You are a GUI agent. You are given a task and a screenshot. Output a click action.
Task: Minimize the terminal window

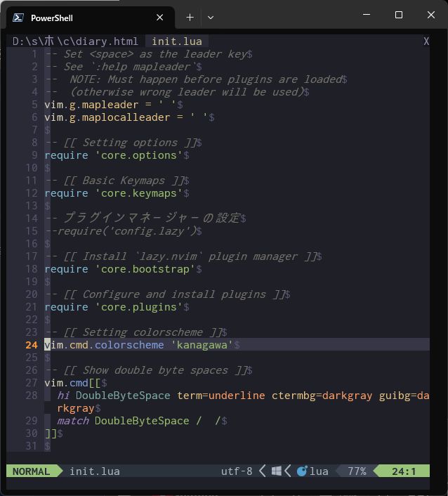(x=366, y=15)
